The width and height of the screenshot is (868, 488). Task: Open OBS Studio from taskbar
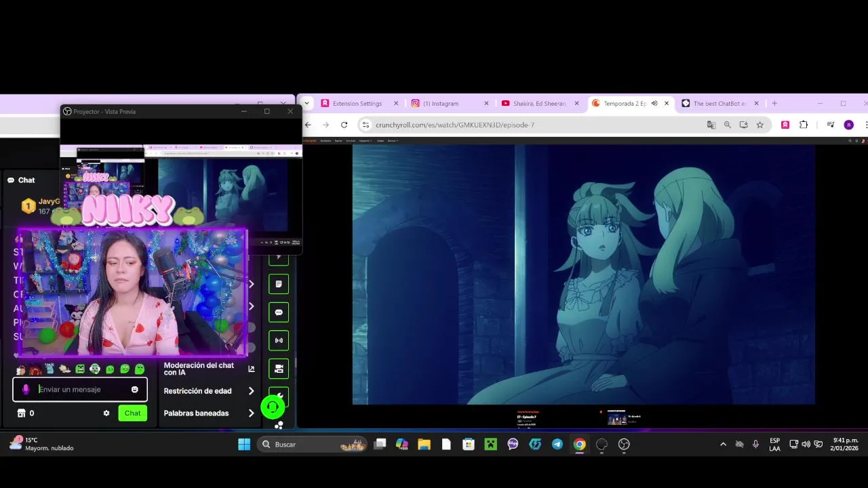point(624,445)
